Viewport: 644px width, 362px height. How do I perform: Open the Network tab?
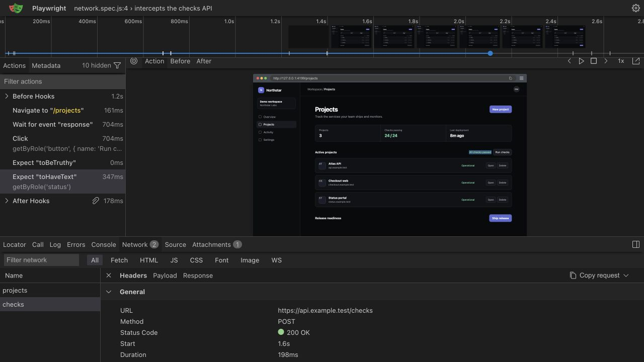pyautogui.click(x=140, y=244)
